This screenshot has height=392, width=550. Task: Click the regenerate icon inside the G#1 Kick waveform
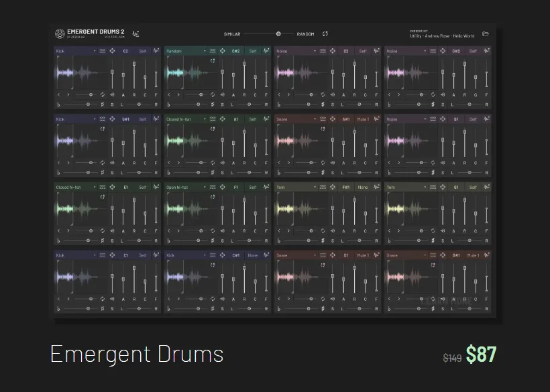(103, 129)
